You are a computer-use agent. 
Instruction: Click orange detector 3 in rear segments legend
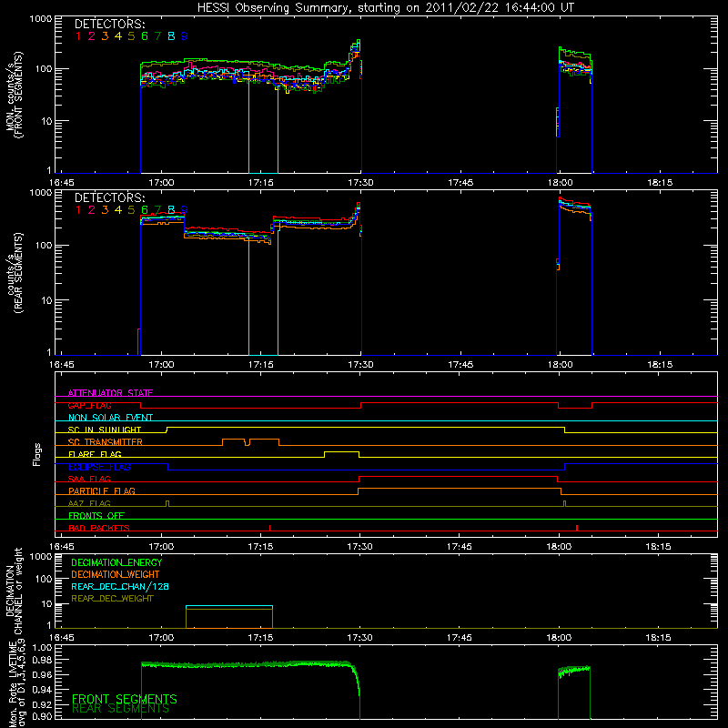point(105,210)
